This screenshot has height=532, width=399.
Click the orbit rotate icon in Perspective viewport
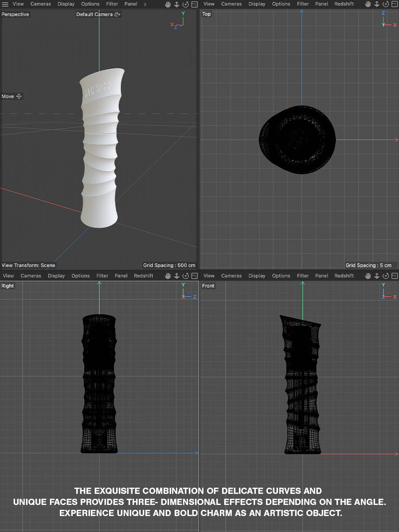pos(185,4)
